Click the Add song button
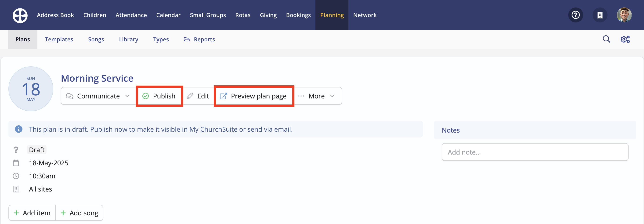 pos(79,213)
